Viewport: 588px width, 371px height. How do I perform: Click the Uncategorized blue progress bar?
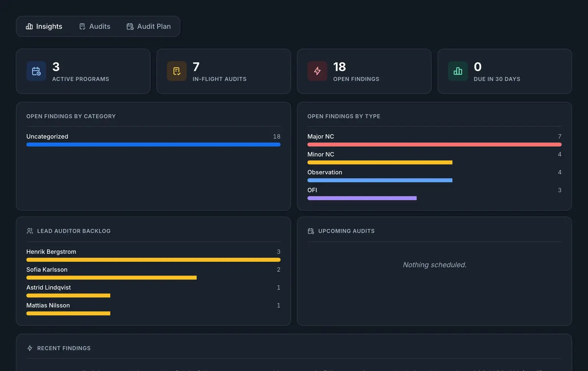coord(153,145)
